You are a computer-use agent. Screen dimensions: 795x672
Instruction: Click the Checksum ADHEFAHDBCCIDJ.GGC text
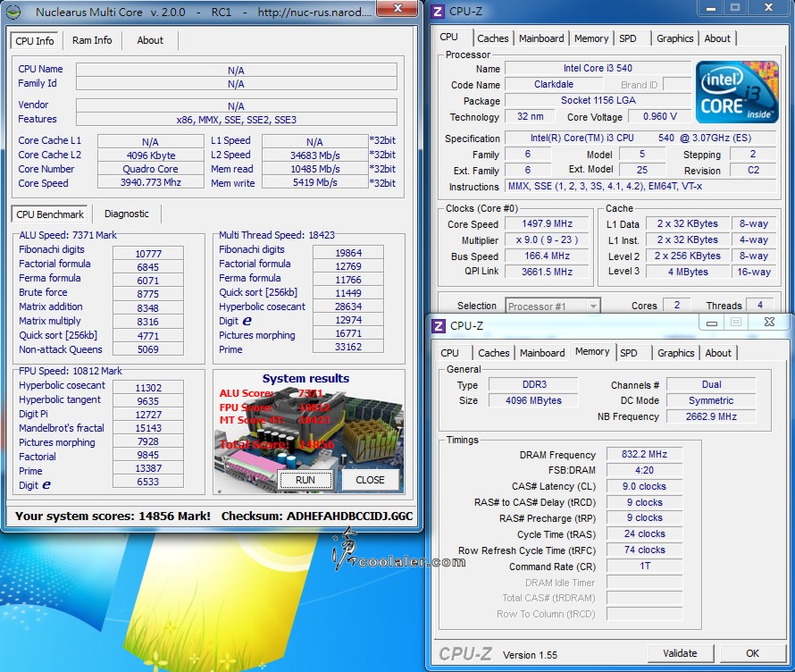[317, 517]
